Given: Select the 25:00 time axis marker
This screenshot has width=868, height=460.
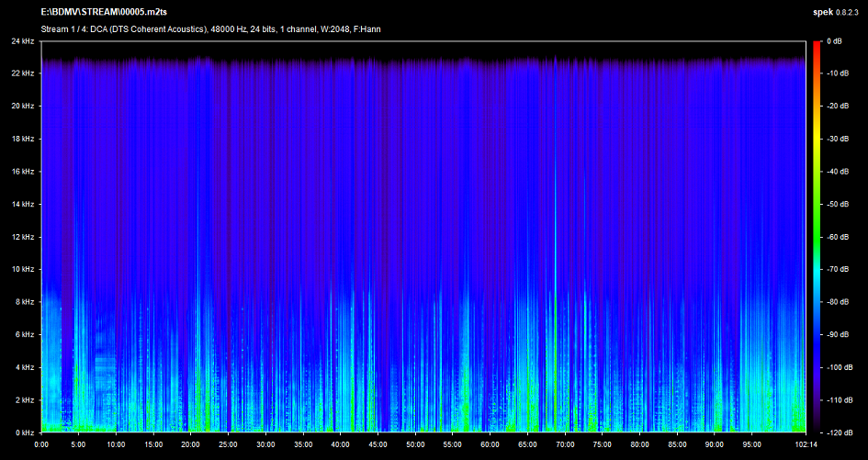Looking at the screenshot, I should click(227, 444).
